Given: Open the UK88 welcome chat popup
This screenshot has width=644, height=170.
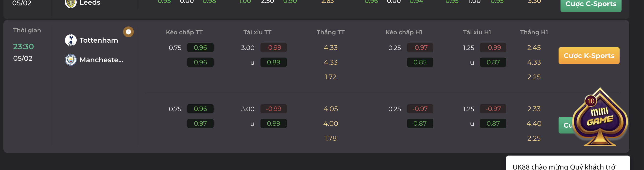Looking at the screenshot, I should [568, 163].
